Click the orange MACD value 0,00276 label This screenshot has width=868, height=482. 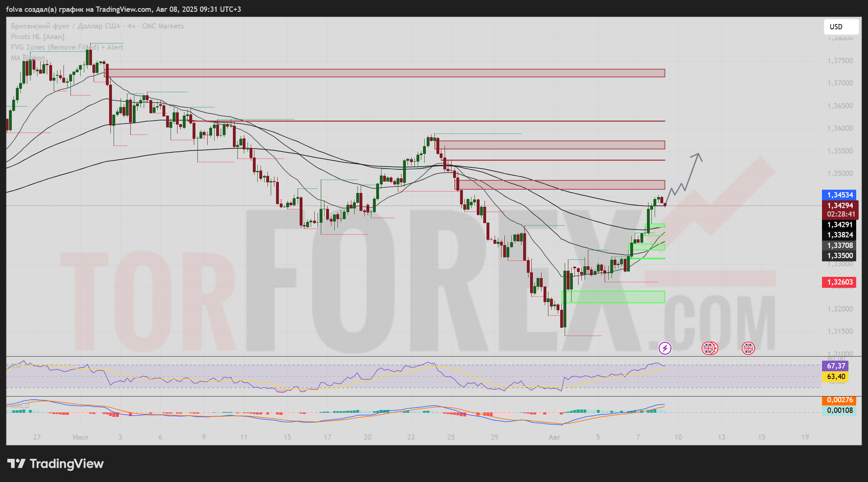click(839, 400)
